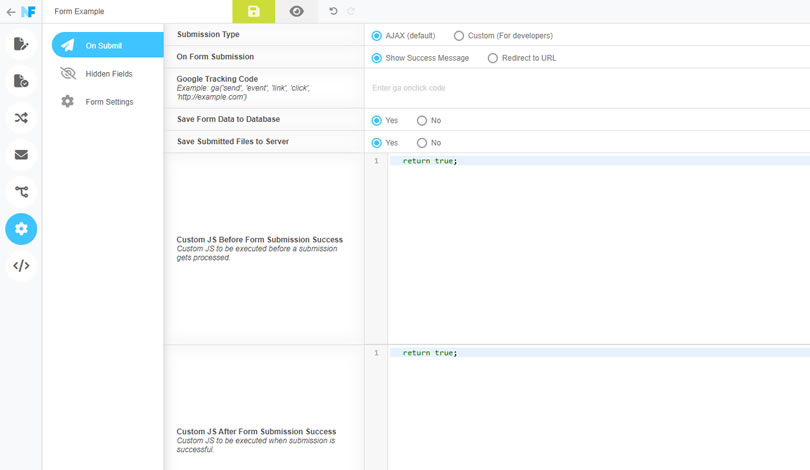The height and width of the screenshot is (470, 810).
Task: Choose Custom (For developers) submission type
Action: tap(459, 36)
